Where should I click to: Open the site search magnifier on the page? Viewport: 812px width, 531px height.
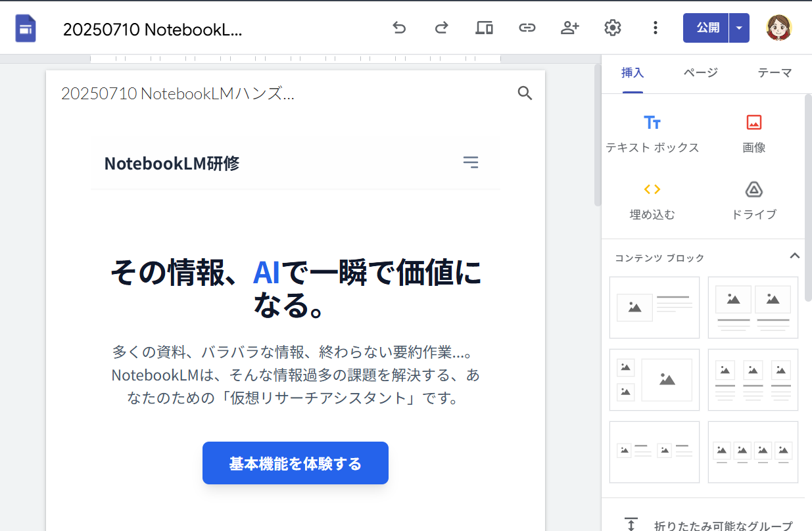pos(525,93)
